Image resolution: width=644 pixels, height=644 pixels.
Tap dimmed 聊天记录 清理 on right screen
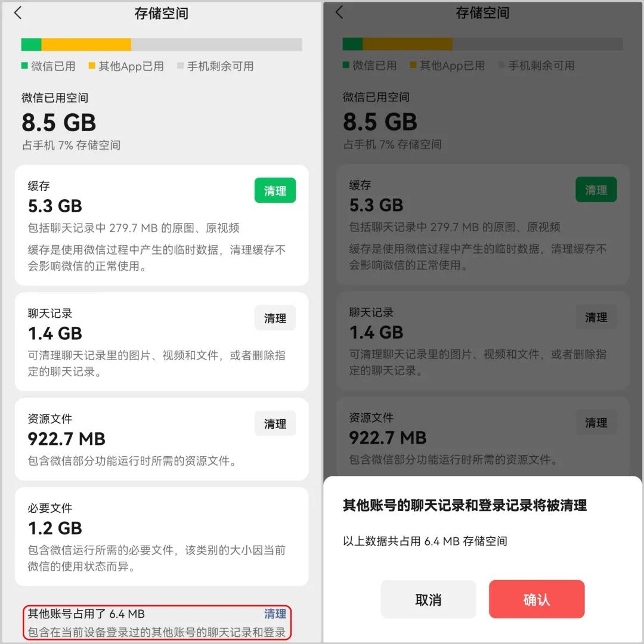pos(596,317)
